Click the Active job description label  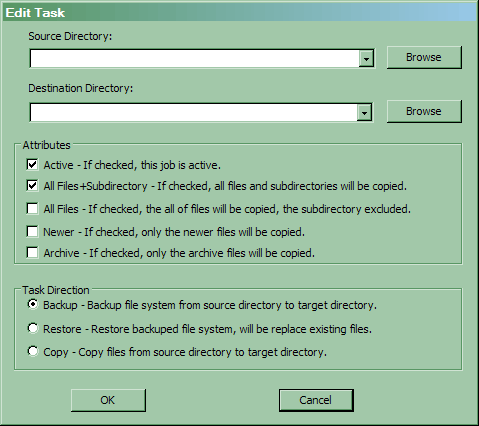(132, 165)
